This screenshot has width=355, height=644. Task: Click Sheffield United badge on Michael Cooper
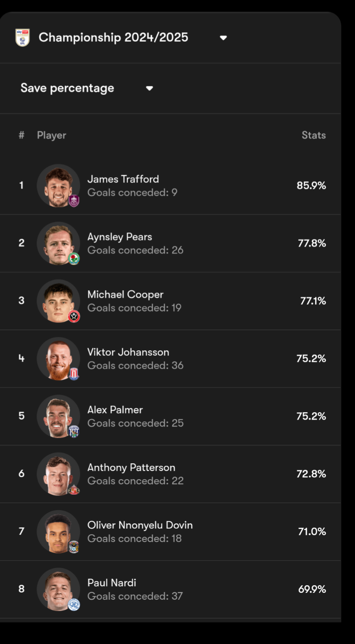(74, 316)
